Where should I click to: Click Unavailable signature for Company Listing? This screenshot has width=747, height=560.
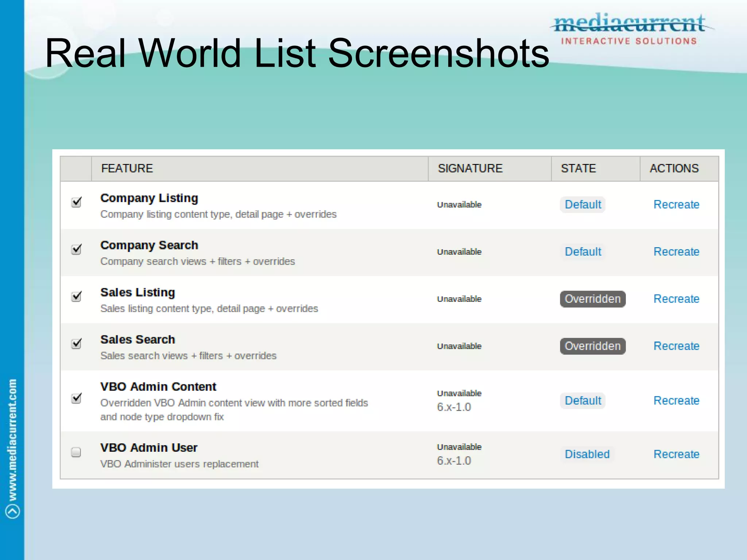click(459, 205)
